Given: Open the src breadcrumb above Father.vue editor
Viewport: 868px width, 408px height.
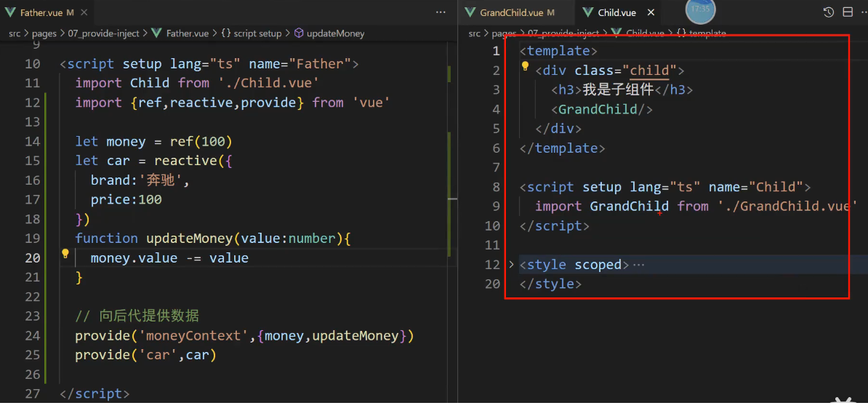Looking at the screenshot, I should click(15, 33).
